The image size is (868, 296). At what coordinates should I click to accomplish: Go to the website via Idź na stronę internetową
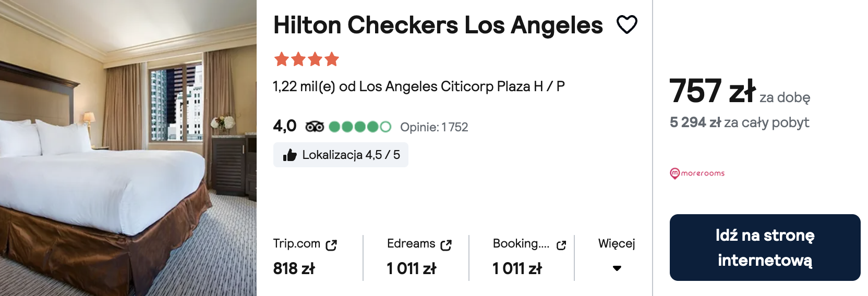pos(765,248)
